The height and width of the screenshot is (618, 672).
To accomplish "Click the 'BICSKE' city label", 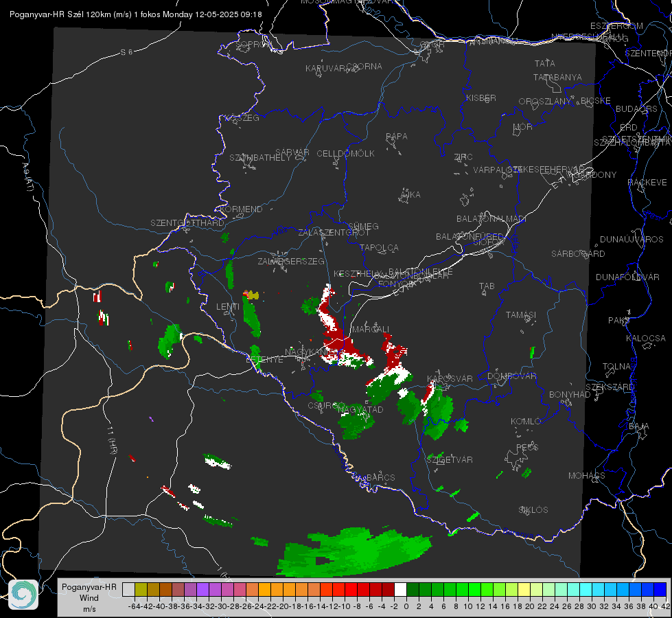I will [596, 101].
